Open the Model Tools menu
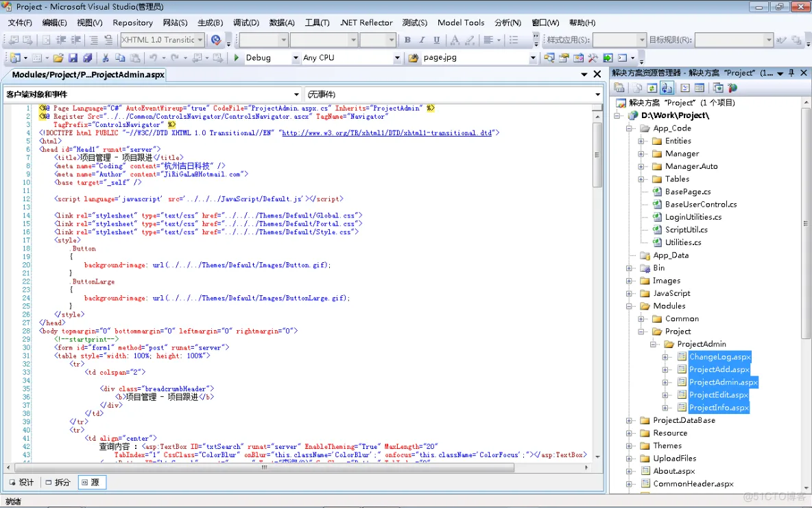812x508 pixels. coord(461,23)
